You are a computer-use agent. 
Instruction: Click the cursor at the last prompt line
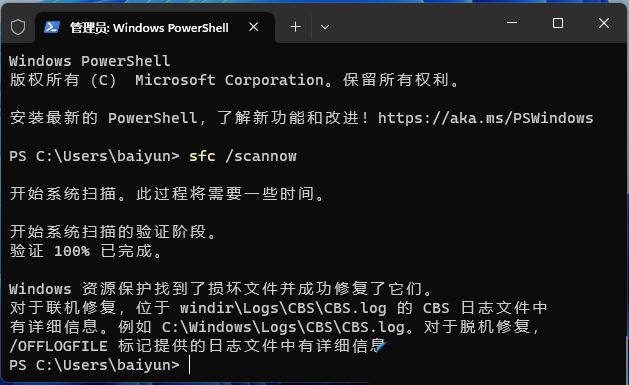tap(189, 365)
